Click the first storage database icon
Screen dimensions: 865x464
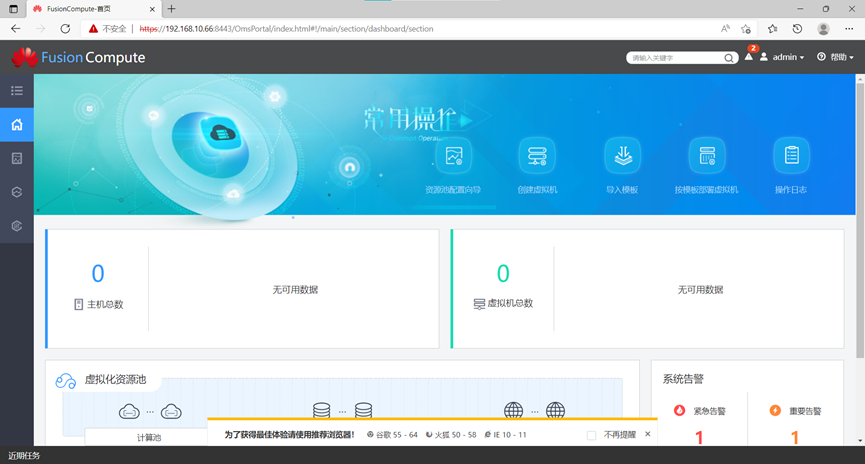(322, 410)
